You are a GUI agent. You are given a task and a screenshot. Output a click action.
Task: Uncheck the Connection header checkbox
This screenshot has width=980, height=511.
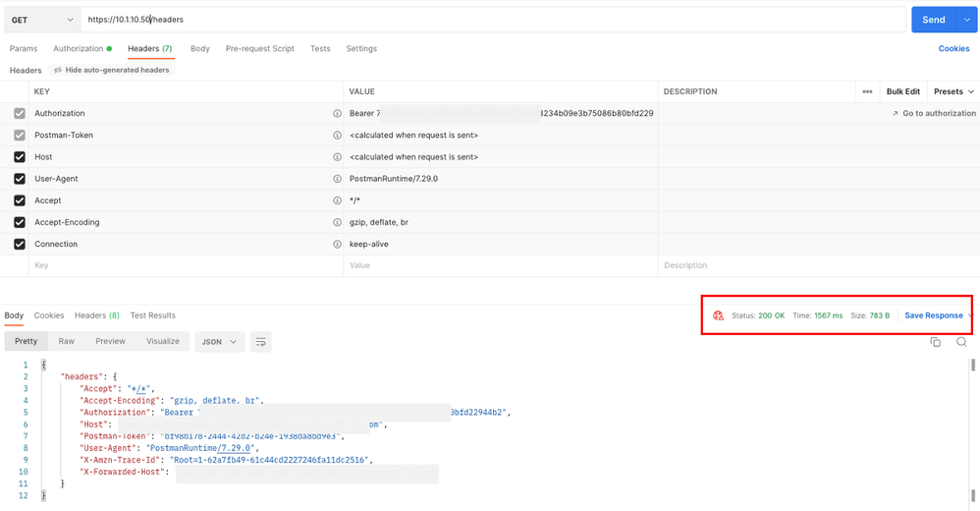click(x=20, y=244)
